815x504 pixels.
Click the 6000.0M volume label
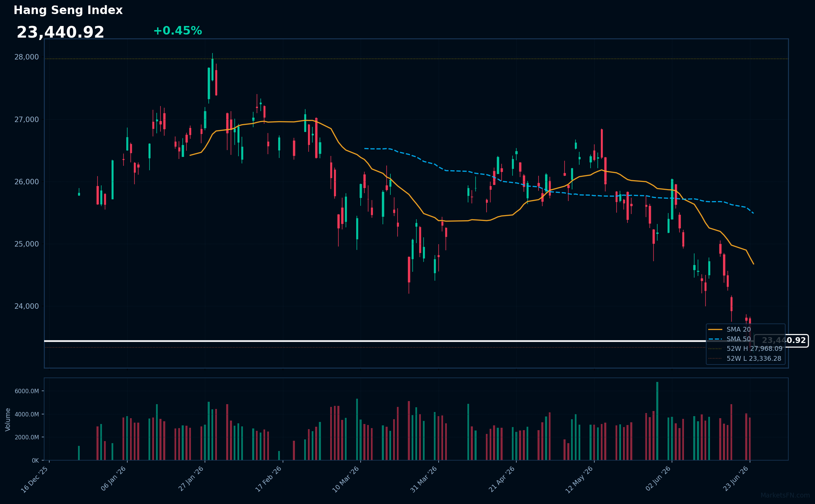(27, 391)
